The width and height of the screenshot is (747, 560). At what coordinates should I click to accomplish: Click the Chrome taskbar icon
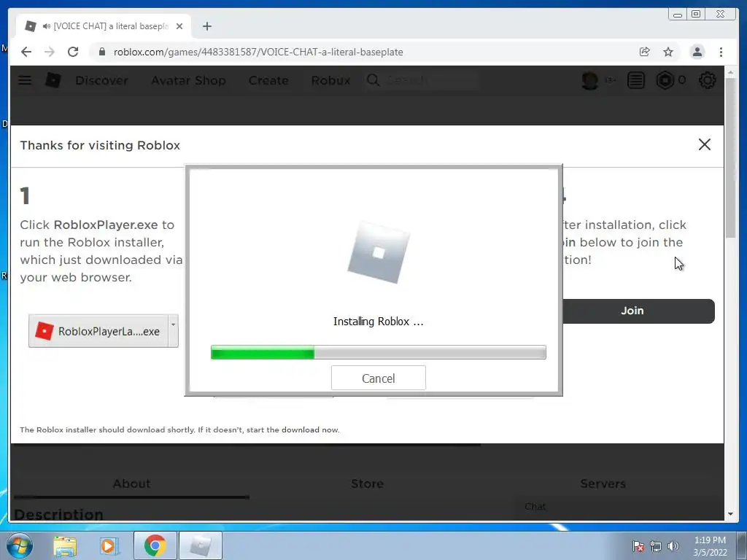coord(155,545)
